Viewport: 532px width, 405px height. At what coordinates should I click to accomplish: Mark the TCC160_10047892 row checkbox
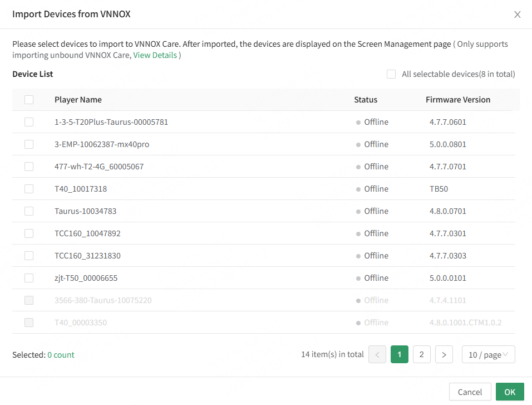point(29,233)
